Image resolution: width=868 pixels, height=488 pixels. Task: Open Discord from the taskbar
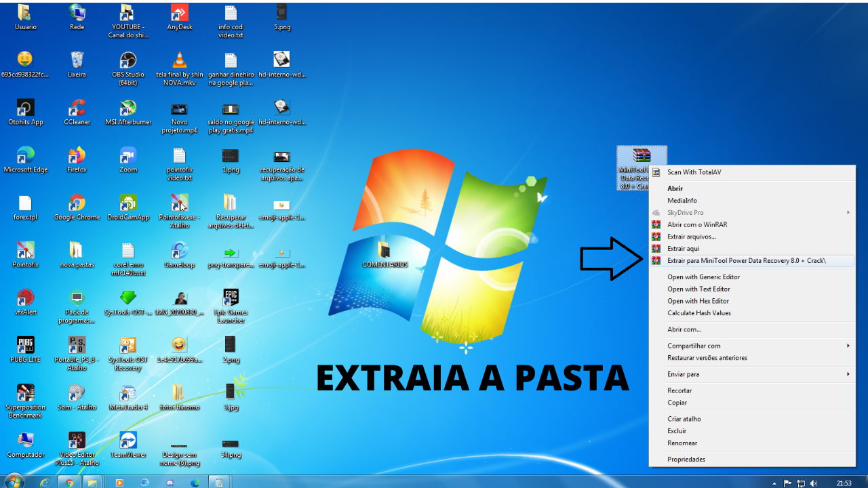(170, 483)
